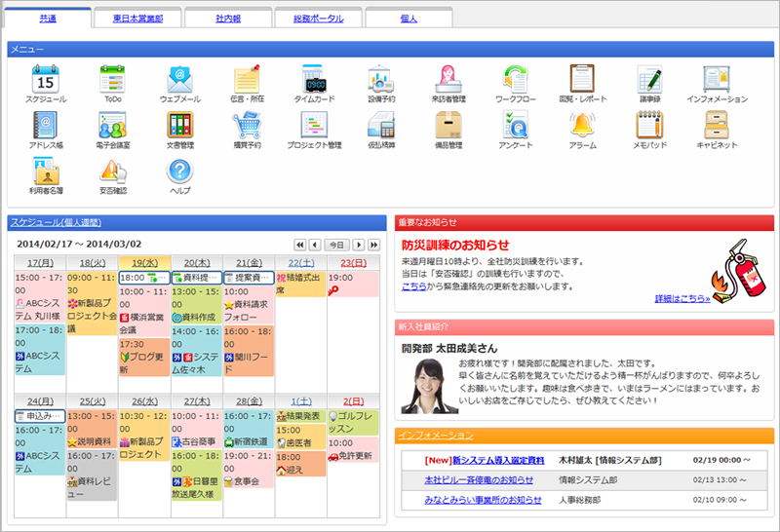Open the ゴルフレッスン event

click(x=353, y=423)
